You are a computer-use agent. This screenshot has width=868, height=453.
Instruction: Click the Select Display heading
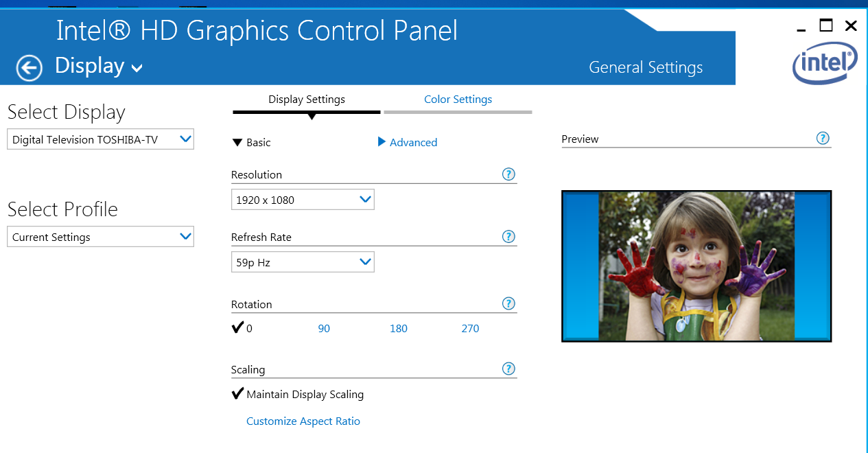66,112
